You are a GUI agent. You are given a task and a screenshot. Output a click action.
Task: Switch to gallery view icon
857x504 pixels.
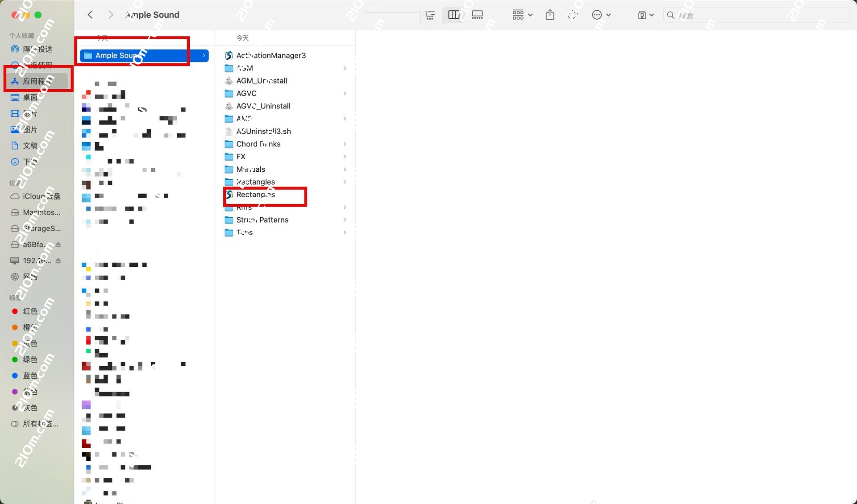[x=477, y=15]
